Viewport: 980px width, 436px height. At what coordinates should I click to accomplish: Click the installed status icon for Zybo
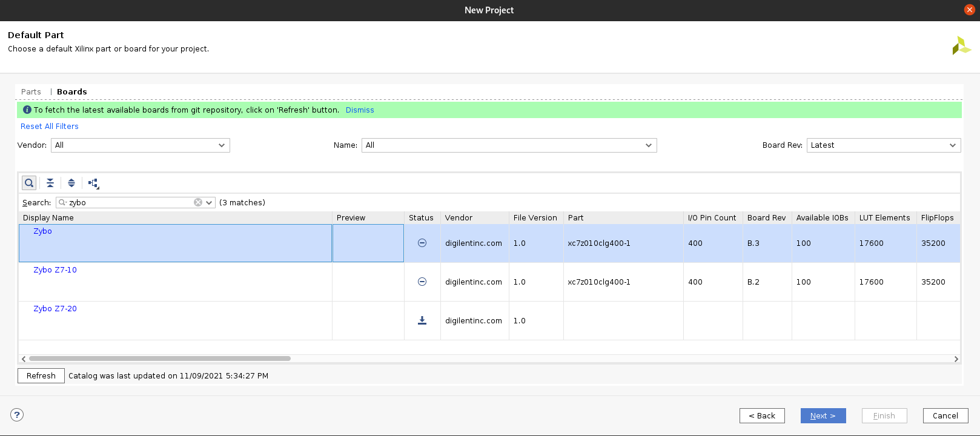pyautogui.click(x=422, y=243)
